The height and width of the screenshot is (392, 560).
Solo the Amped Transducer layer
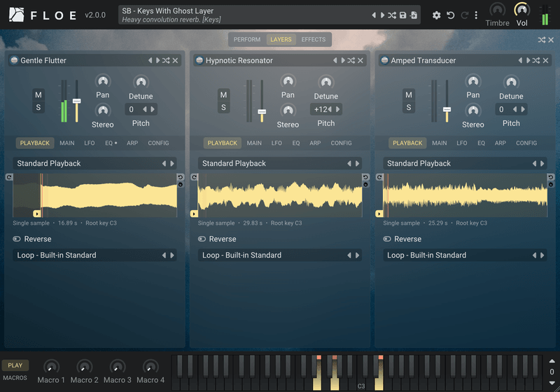(409, 108)
